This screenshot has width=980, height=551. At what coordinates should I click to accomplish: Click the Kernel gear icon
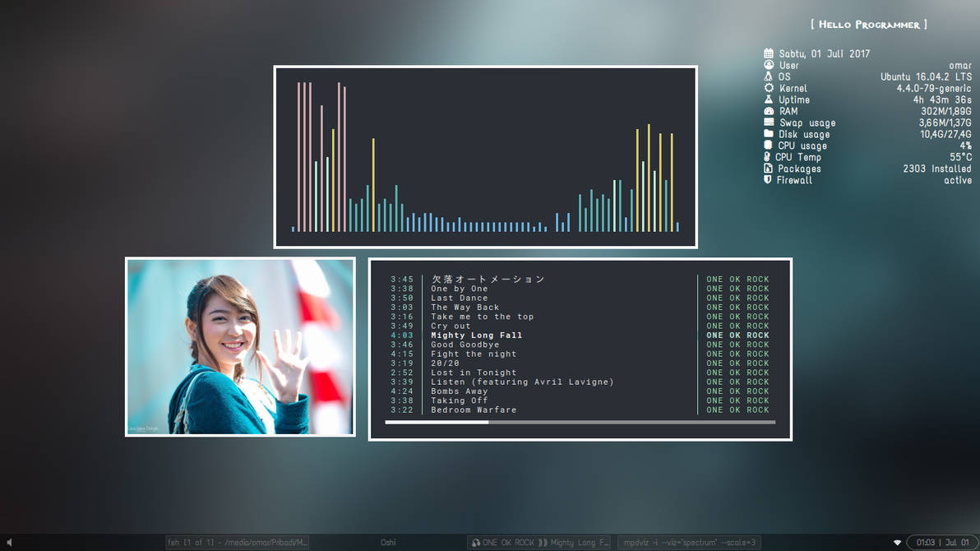coord(769,88)
